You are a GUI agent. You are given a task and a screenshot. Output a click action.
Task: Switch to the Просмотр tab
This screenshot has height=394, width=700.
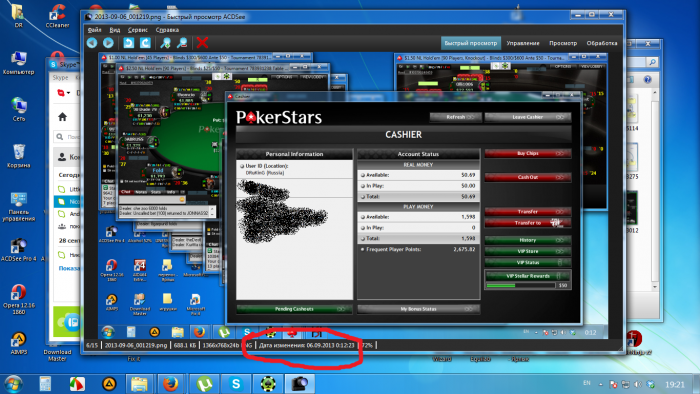563,43
